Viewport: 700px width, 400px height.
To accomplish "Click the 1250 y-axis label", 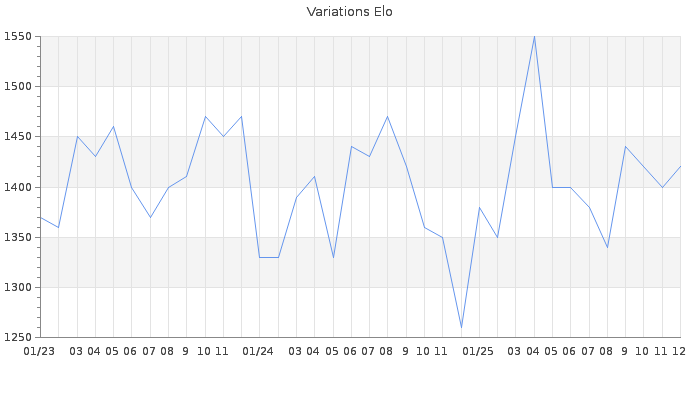I will pyautogui.click(x=17, y=337).
